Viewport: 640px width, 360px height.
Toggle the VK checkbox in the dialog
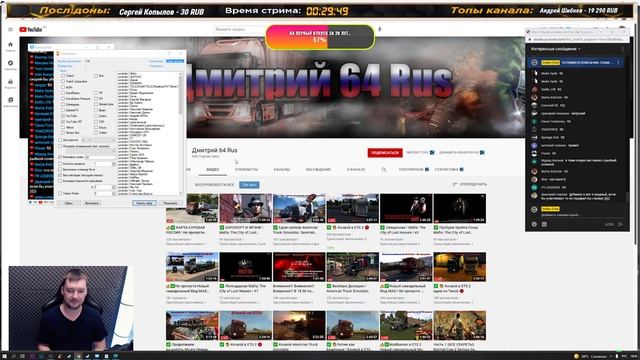[x=96, y=93]
